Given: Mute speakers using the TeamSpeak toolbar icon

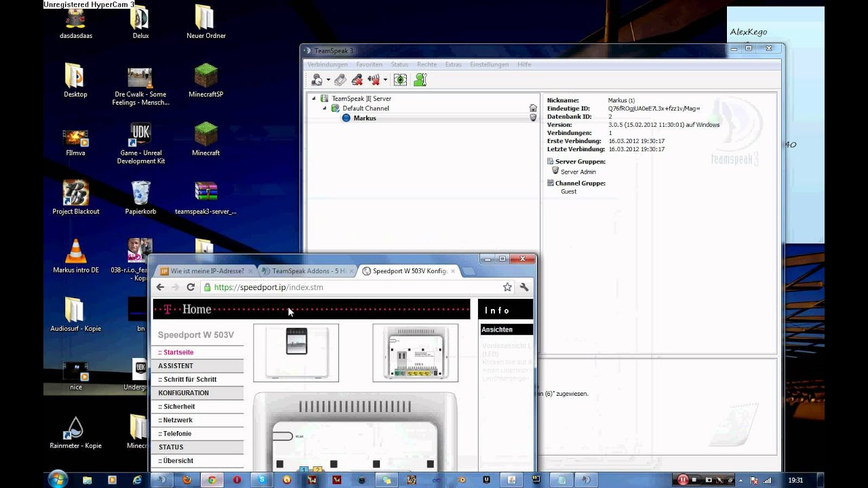Looking at the screenshot, I should pos(374,80).
